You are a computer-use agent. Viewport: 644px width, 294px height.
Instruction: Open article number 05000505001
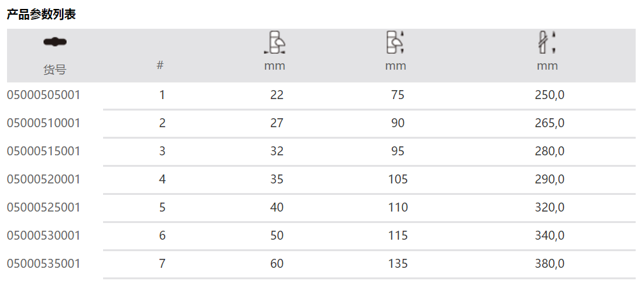[x=44, y=95]
